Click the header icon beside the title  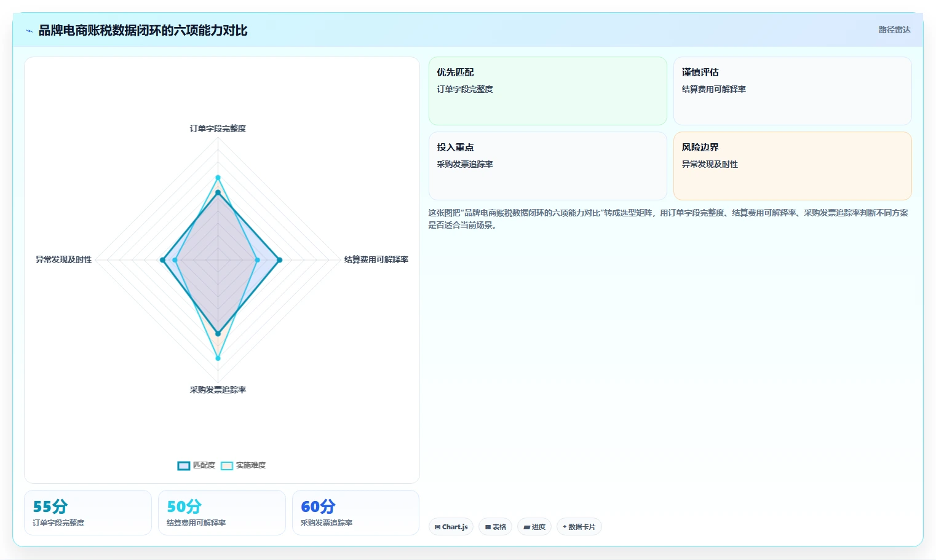pyautogui.click(x=29, y=31)
